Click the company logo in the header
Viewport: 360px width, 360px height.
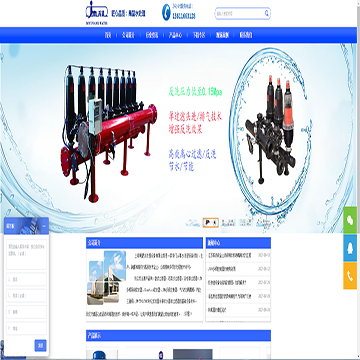pos(98,14)
